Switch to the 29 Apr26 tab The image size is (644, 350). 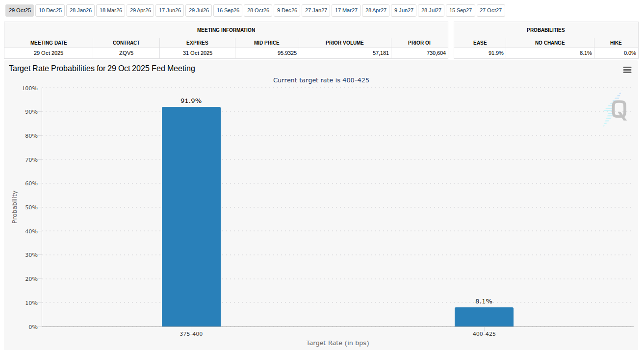click(x=140, y=10)
